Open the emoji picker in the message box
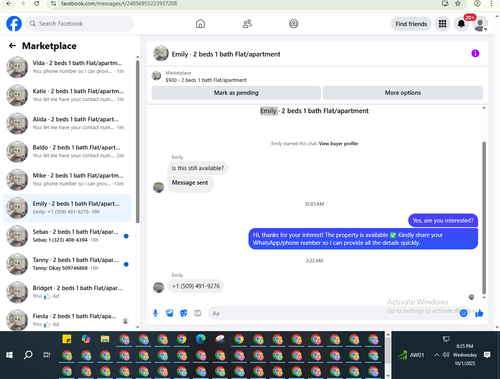500x379 pixels. point(463,313)
